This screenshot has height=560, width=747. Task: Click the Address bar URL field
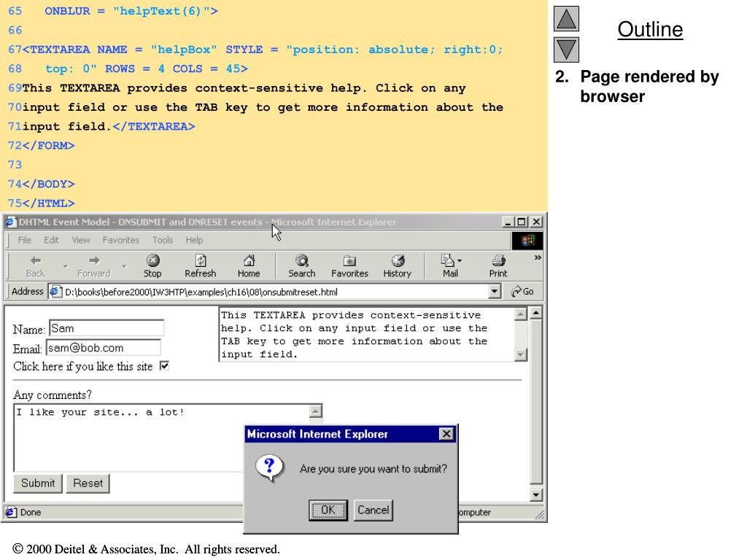[x=275, y=292]
